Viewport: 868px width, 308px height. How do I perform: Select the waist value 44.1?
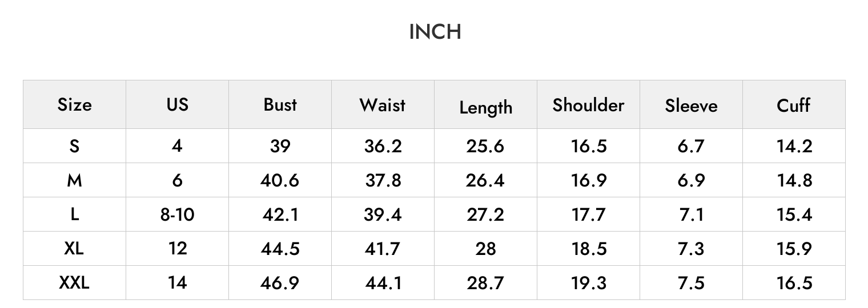click(x=383, y=283)
